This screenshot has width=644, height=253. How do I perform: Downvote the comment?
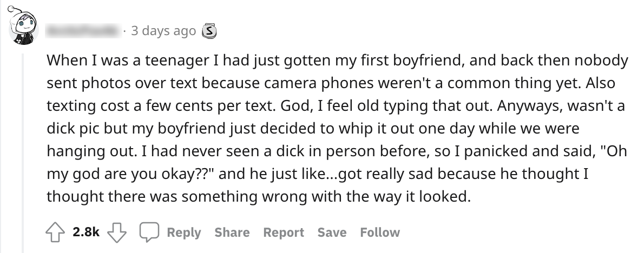(114, 232)
